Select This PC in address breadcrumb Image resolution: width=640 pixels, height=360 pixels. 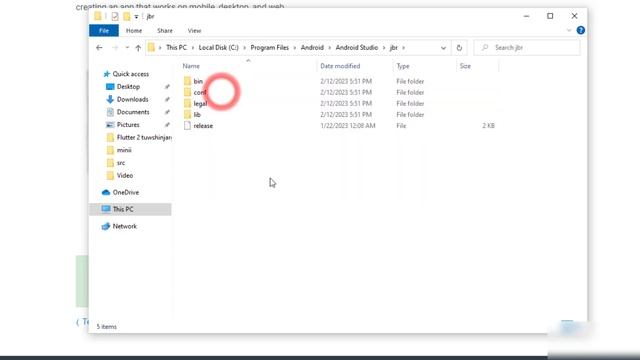coord(176,48)
